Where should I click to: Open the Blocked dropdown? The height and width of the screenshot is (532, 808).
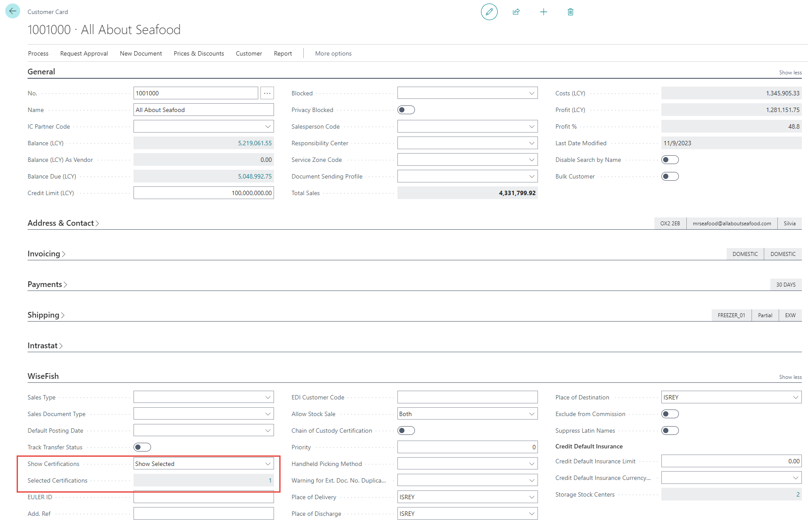[x=531, y=93]
